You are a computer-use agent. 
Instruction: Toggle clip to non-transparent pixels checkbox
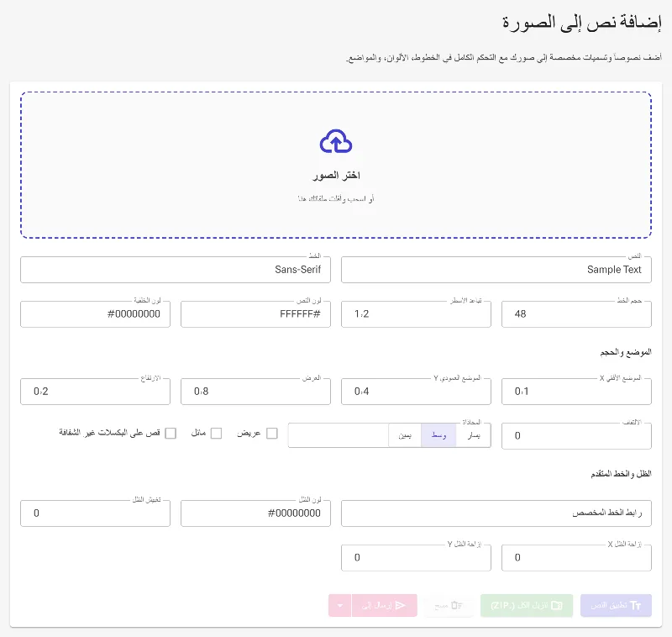171,434
